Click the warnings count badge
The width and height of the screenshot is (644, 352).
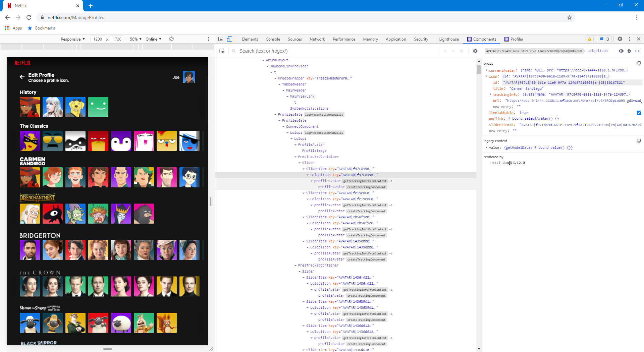pos(591,39)
